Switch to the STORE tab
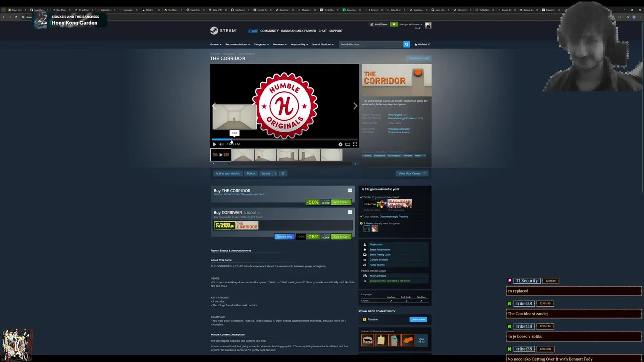This screenshot has height=362, width=644. pyautogui.click(x=253, y=31)
